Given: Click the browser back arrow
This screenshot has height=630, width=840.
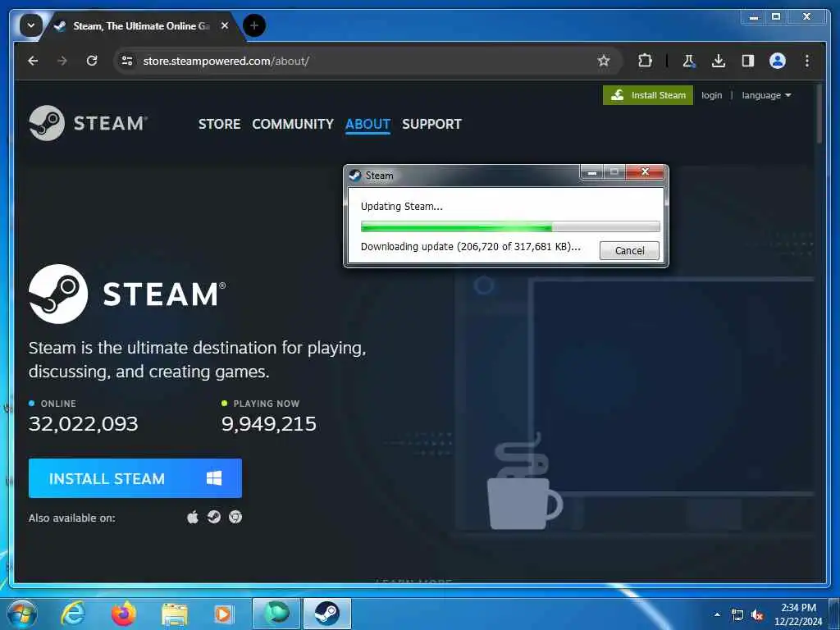Looking at the screenshot, I should tap(33, 61).
